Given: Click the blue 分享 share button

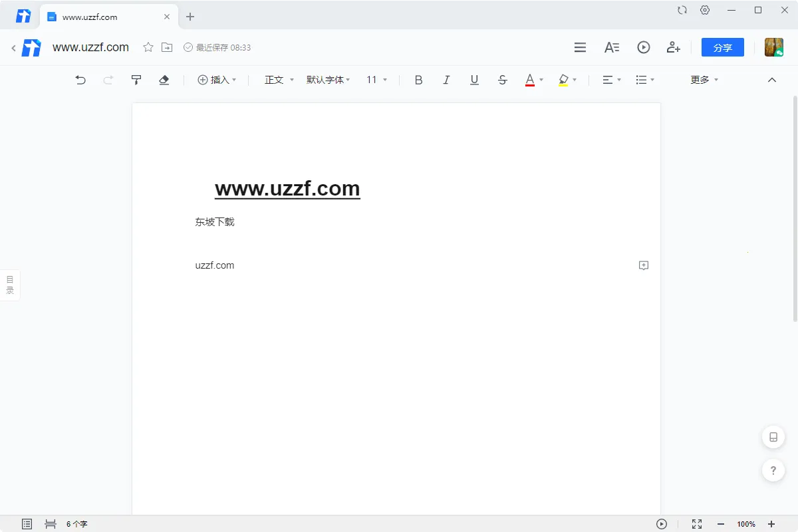Looking at the screenshot, I should click(722, 47).
